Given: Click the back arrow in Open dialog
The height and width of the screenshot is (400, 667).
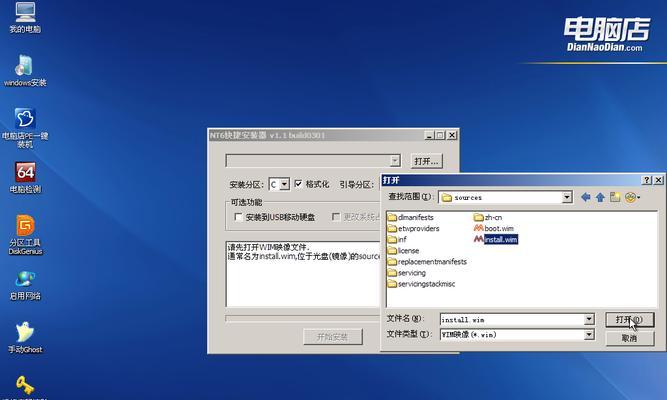Looking at the screenshot, I should click(x=586, y=197).
